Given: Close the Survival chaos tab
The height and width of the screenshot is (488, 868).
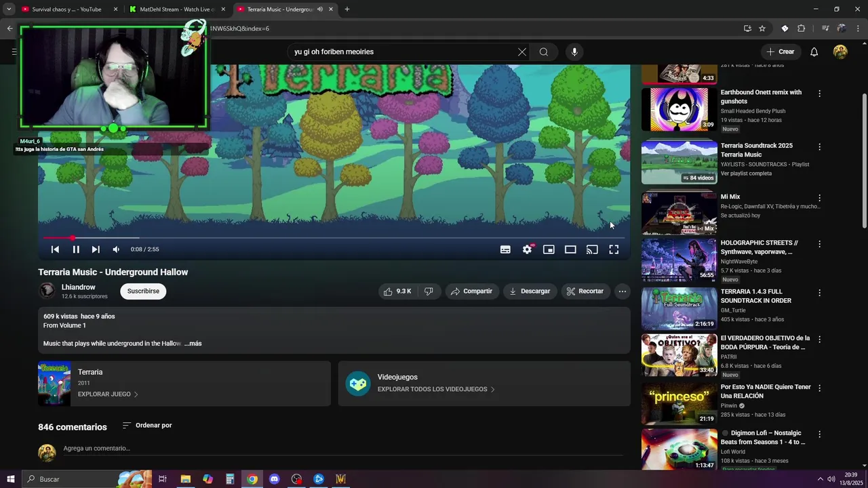Looking at the screenshot, I should [x=115, y=9].
